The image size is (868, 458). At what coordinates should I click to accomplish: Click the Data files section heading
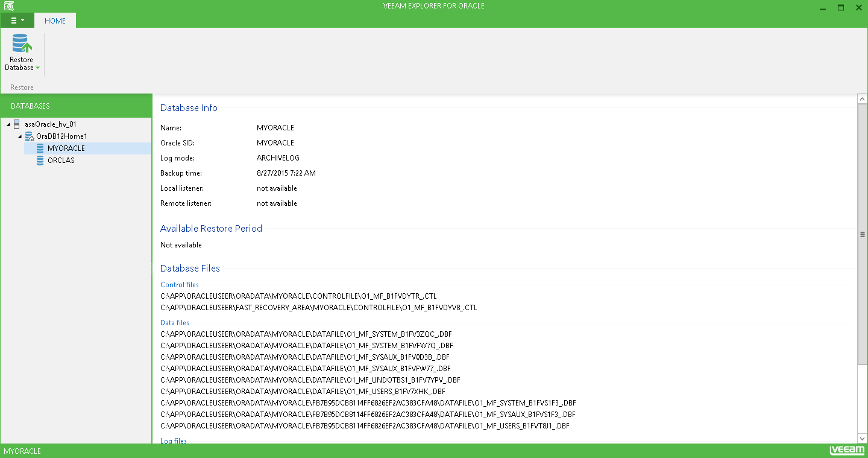(175, 323)
